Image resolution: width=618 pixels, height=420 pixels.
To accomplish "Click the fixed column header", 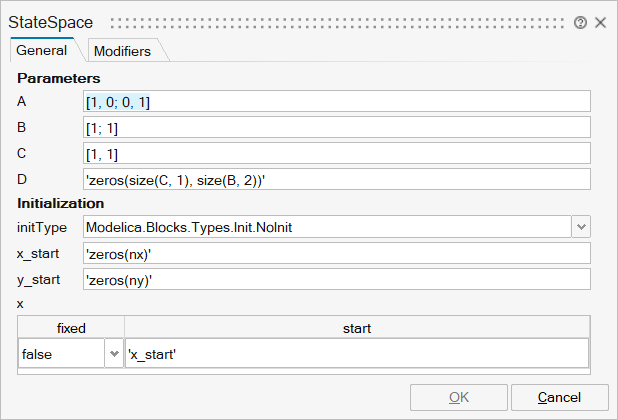I will [x=71, y=327].
